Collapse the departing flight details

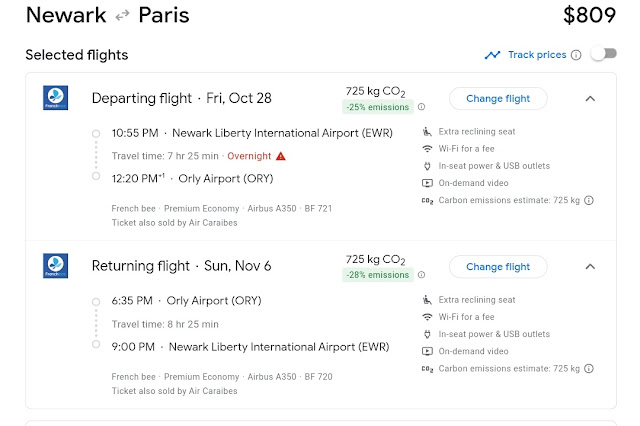(590, 98)
